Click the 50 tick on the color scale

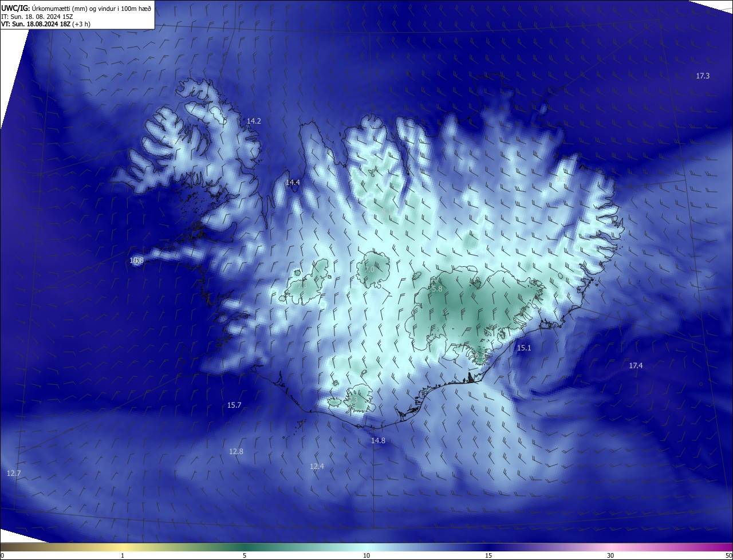pyautogui.click(x=729, y=556)
